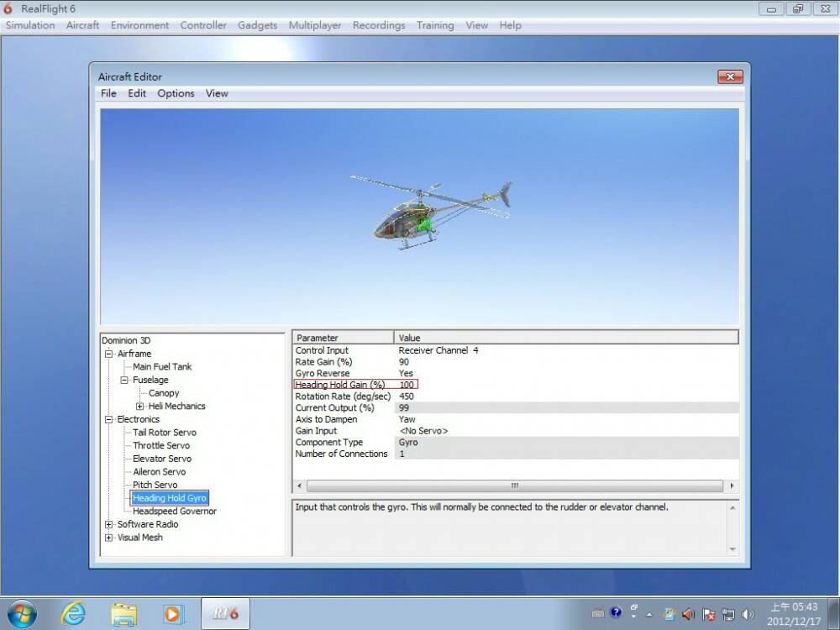The width and height of the screenshot is (840, 630).
Task: Click the description box scroll-down arrow
Action: point(732,549)
